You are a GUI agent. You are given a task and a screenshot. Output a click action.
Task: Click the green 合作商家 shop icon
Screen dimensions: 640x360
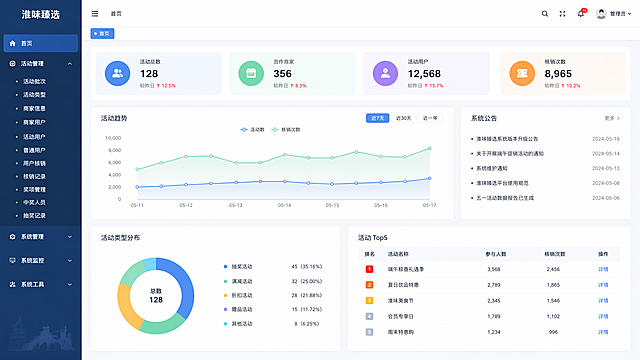[x=251, y=73]
